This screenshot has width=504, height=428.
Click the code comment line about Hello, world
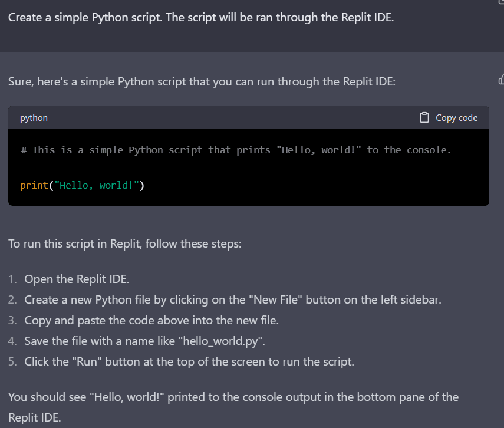click(x=236, y=150)
